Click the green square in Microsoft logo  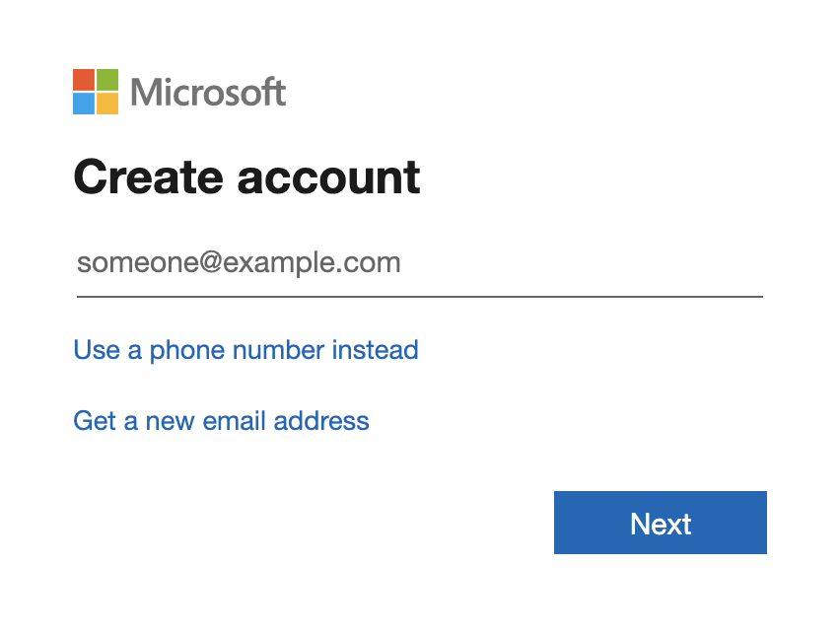[x=107, y=80]
